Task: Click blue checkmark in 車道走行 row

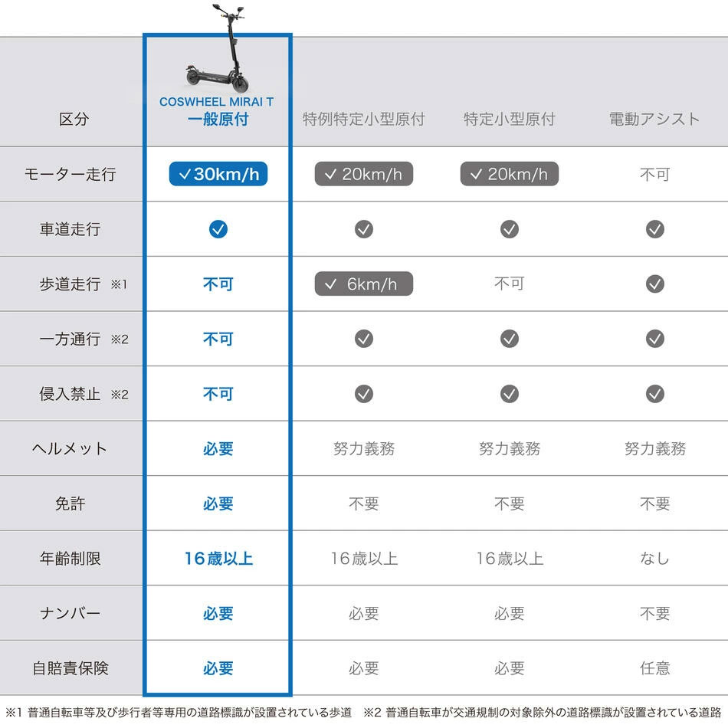Action: tap(218, 229)
